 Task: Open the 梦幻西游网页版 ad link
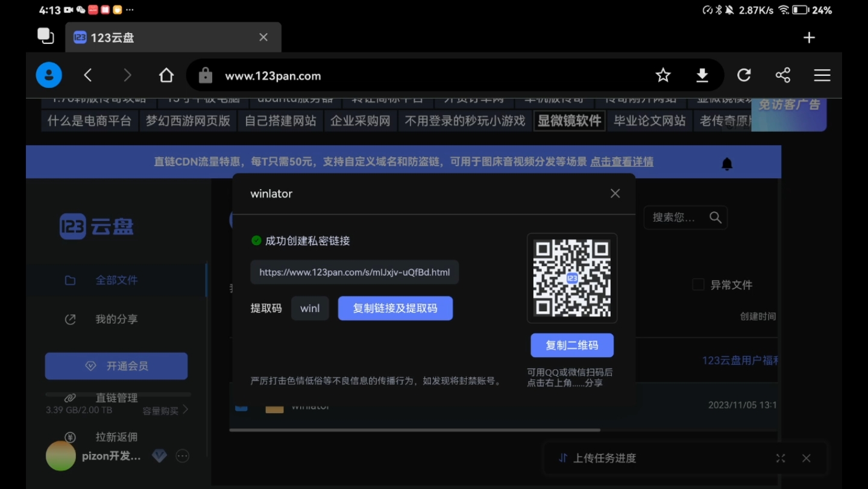coord(188,121)
